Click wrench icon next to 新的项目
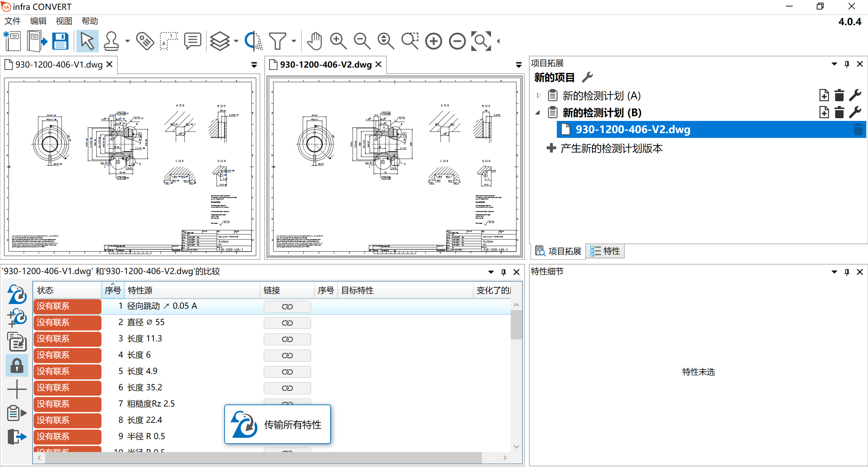 point(587,77)
